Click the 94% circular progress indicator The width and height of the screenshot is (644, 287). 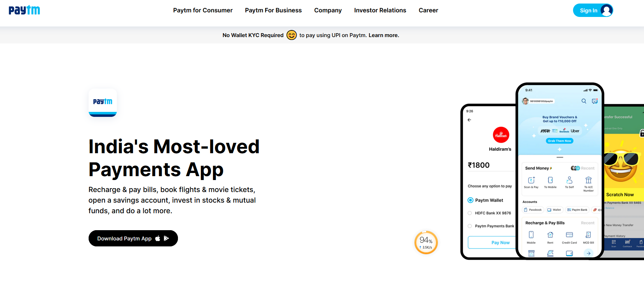tap(426, 243)
